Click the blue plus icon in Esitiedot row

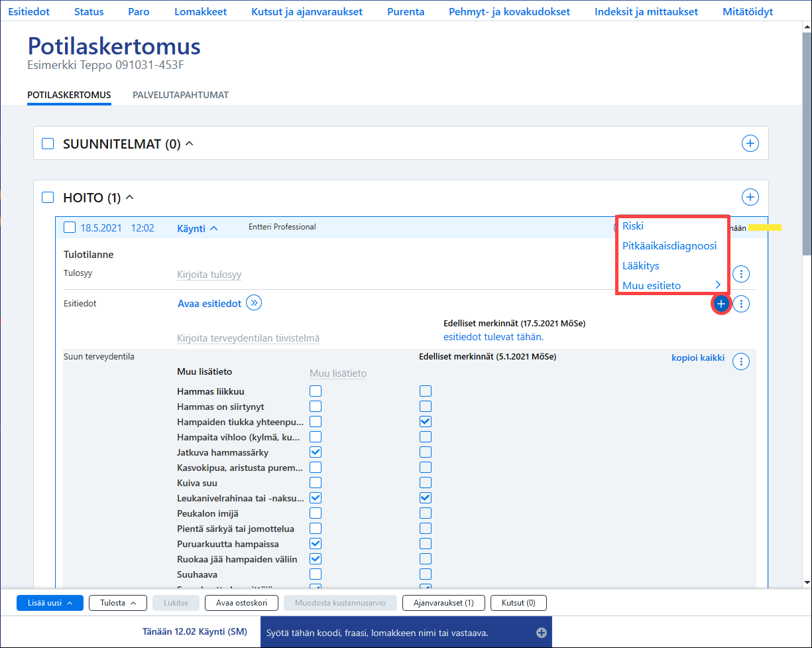tap(721, 304)
